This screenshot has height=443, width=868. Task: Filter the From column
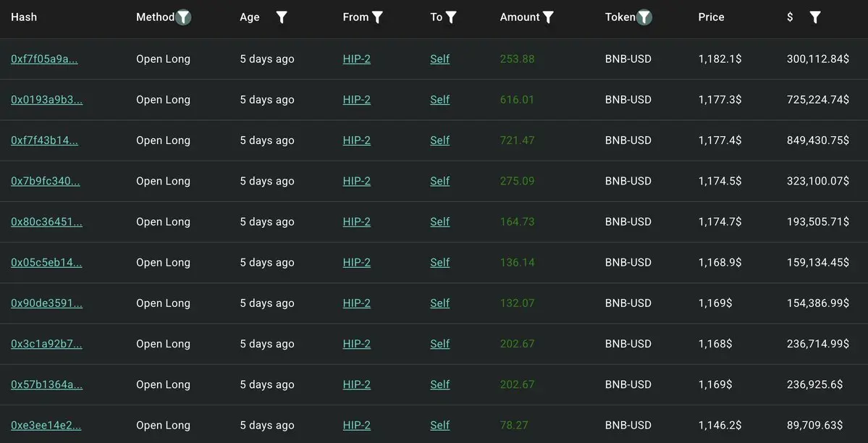[x=377, y=17]
